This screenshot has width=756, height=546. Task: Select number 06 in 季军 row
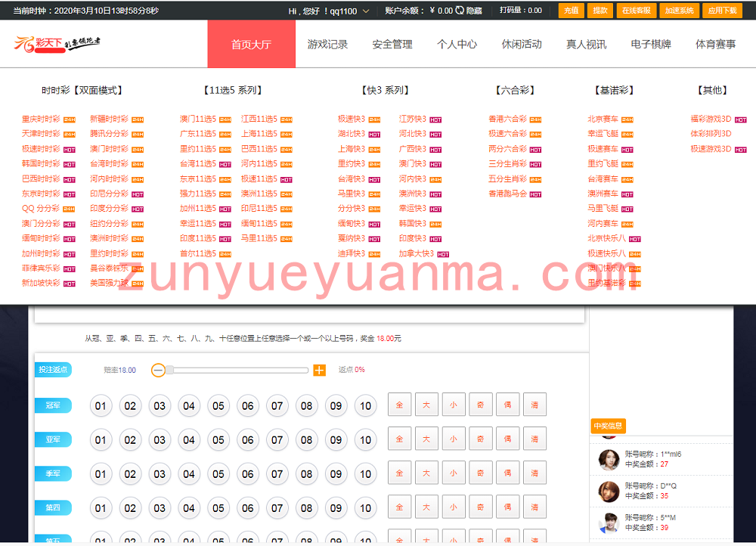click(248, 474)
